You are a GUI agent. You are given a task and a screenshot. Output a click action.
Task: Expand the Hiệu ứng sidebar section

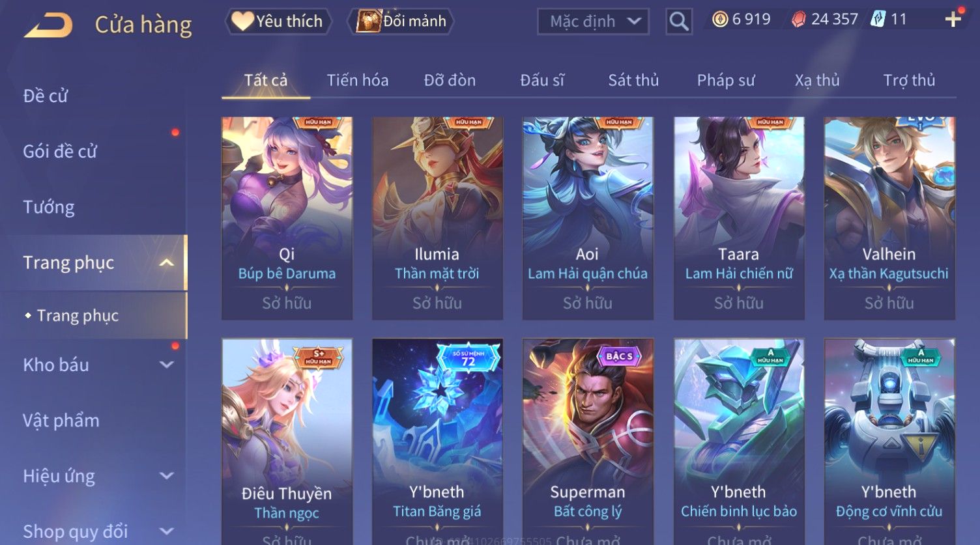[x=167, y=476]
